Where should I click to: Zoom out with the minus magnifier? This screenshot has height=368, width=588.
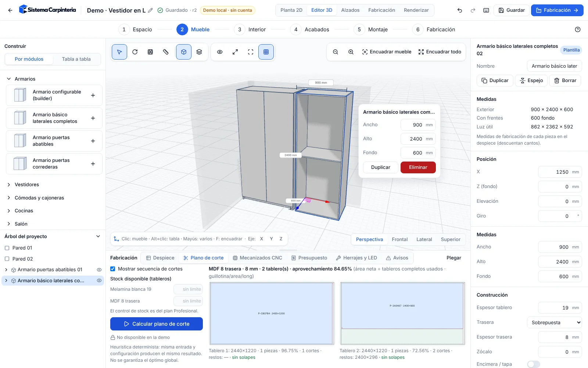(x=336, y=52)
